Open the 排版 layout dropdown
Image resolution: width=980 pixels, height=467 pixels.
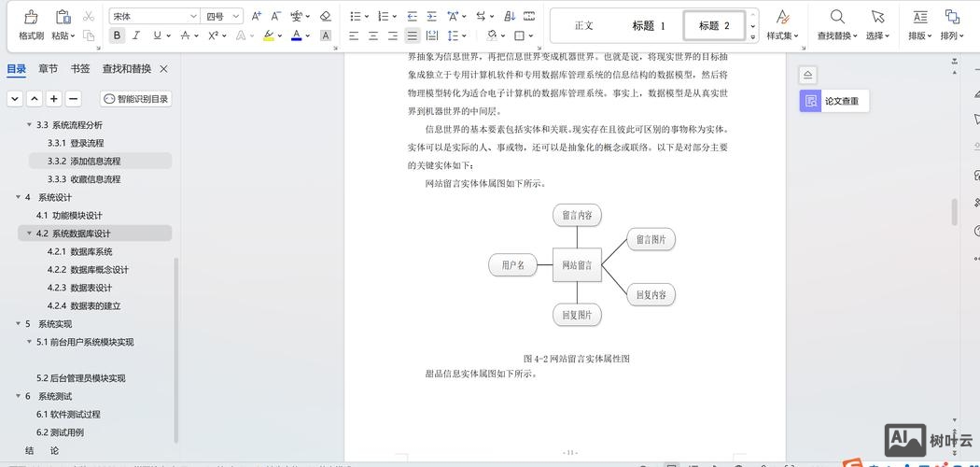(920, 35)
